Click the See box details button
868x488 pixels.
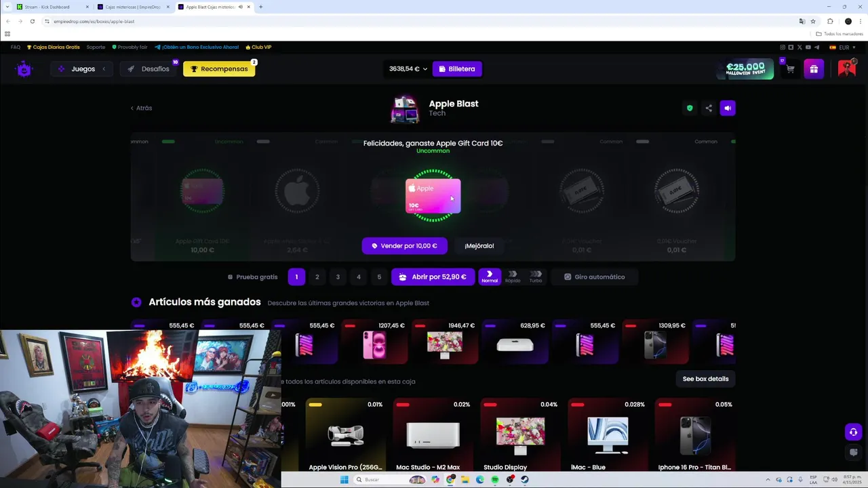(x=705, y=379)
